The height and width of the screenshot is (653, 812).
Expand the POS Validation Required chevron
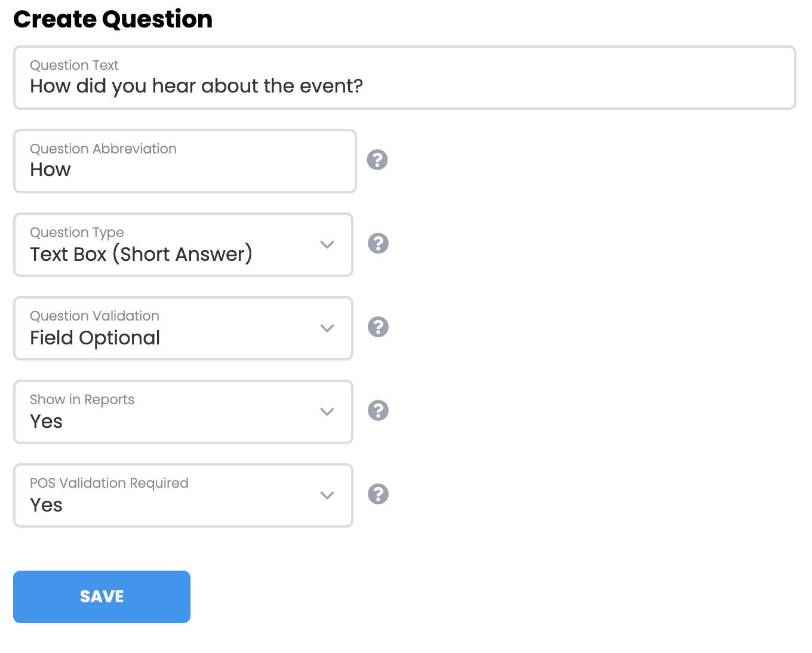click(327, 495)
